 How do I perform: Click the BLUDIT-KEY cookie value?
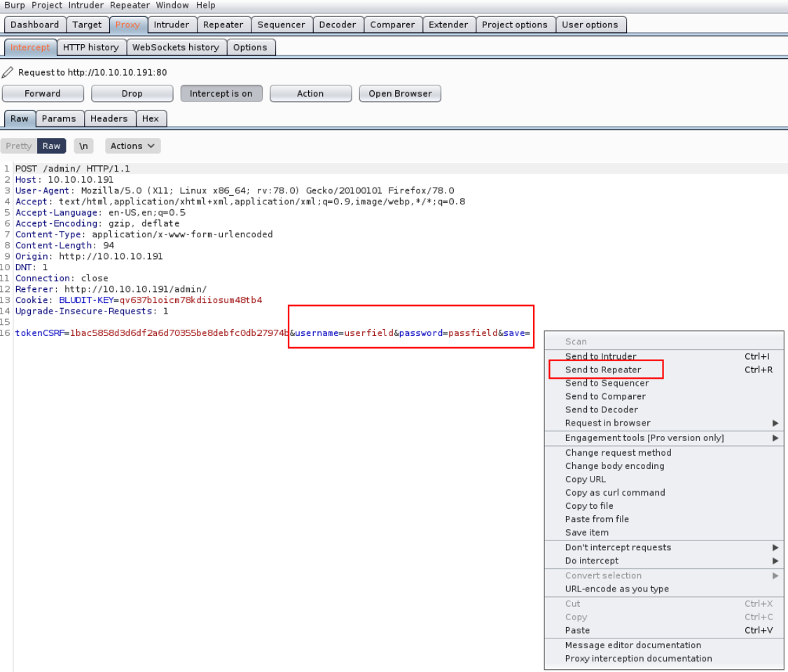pyautogui.click(x=191, y=300)
